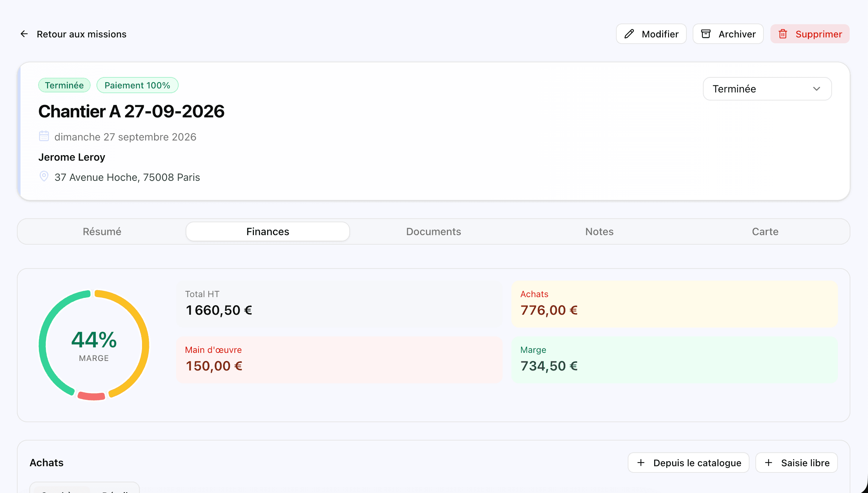Switch to the Résumé tab
This screenshot has width=868, height=493.
pos(102,231)
